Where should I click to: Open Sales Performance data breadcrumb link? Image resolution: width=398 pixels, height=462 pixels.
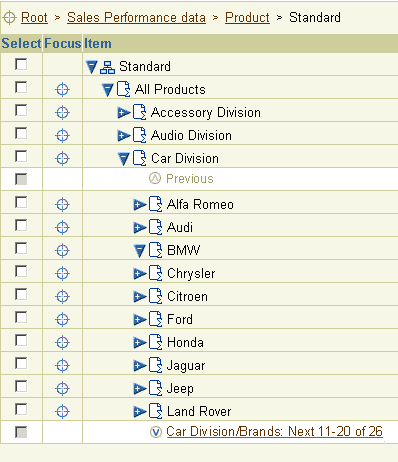click(x=136, y=17)
